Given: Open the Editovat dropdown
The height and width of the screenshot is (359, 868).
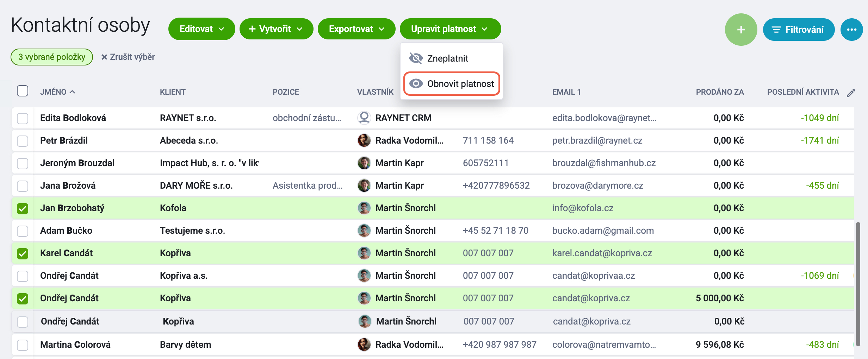Looking at the screenshot, I should click(x=201, y=29).
